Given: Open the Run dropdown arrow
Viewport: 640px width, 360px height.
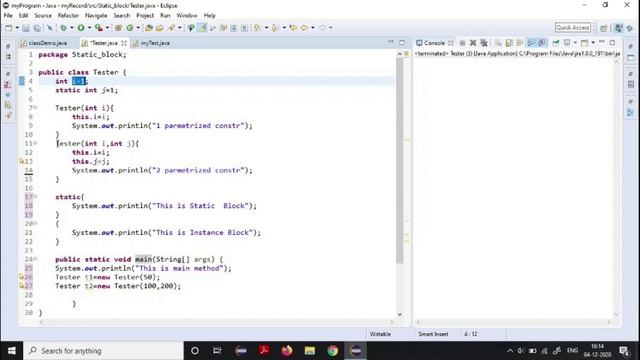Looking at the screenshot, I should click(90, 28).
